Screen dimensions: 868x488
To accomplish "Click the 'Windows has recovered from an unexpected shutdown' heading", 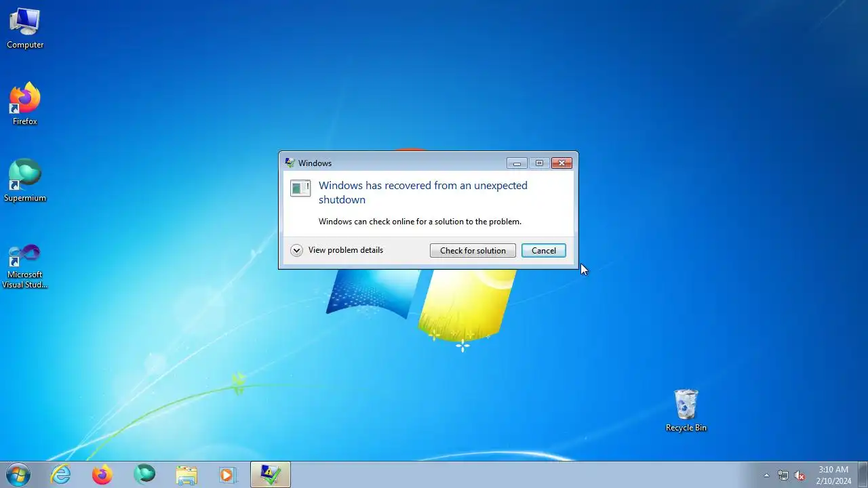I will point(423,192).
